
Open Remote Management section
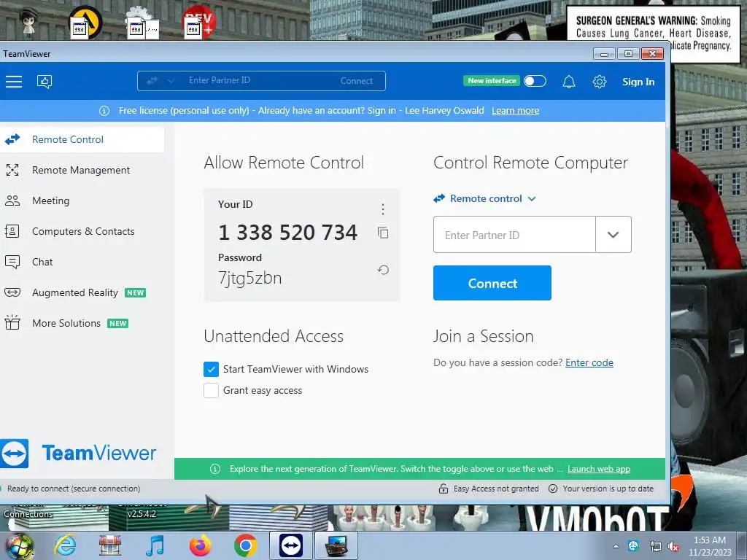click(82, 170)
